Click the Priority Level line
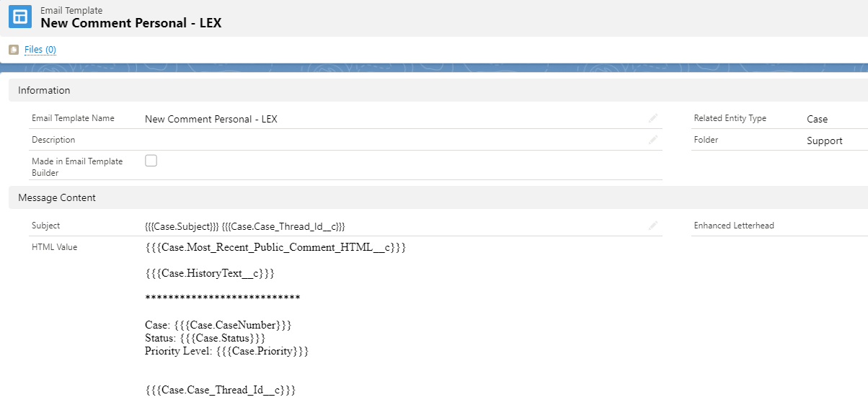 click(x=227, y=351)
